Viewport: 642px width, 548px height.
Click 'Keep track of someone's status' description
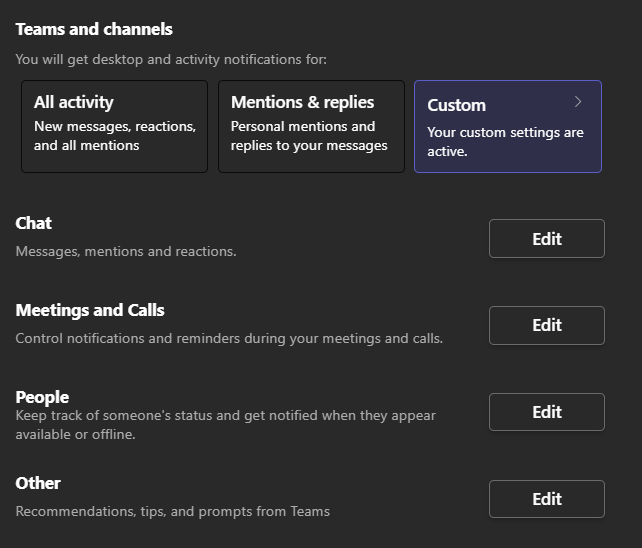tap(226, 425)
